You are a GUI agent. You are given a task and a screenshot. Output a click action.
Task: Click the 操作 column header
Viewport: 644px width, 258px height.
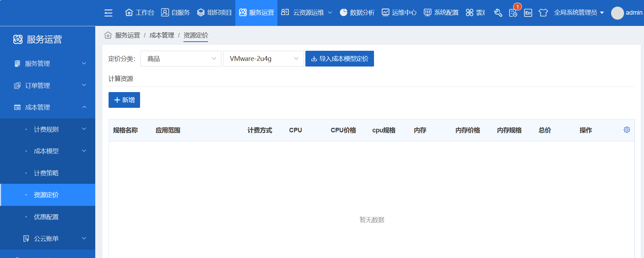point(586,130)
